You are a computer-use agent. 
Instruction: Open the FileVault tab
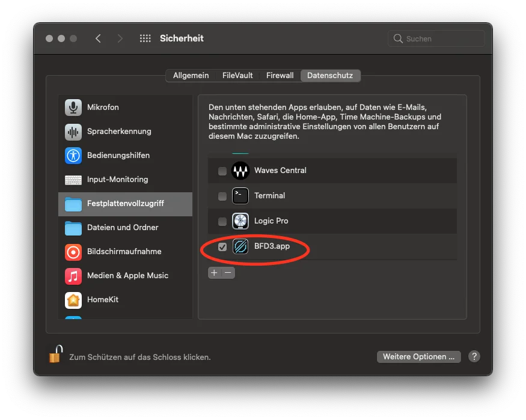point(237,76)
